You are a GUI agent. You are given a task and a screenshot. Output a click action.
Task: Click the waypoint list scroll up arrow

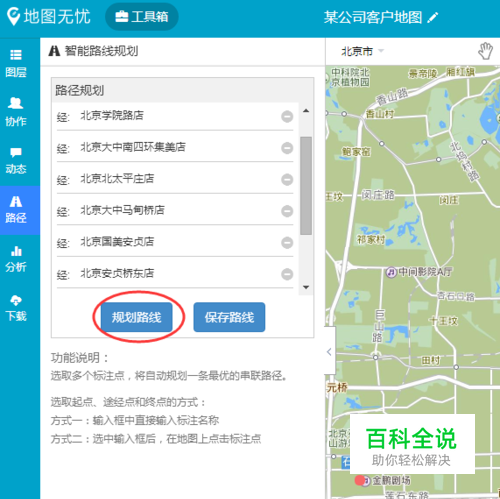[x=306, y=111]
